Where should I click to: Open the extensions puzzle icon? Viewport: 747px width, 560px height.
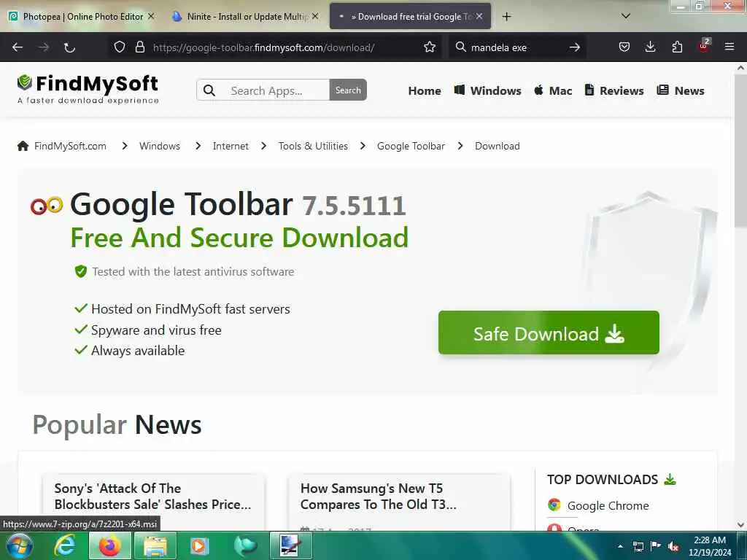(677, 47)
